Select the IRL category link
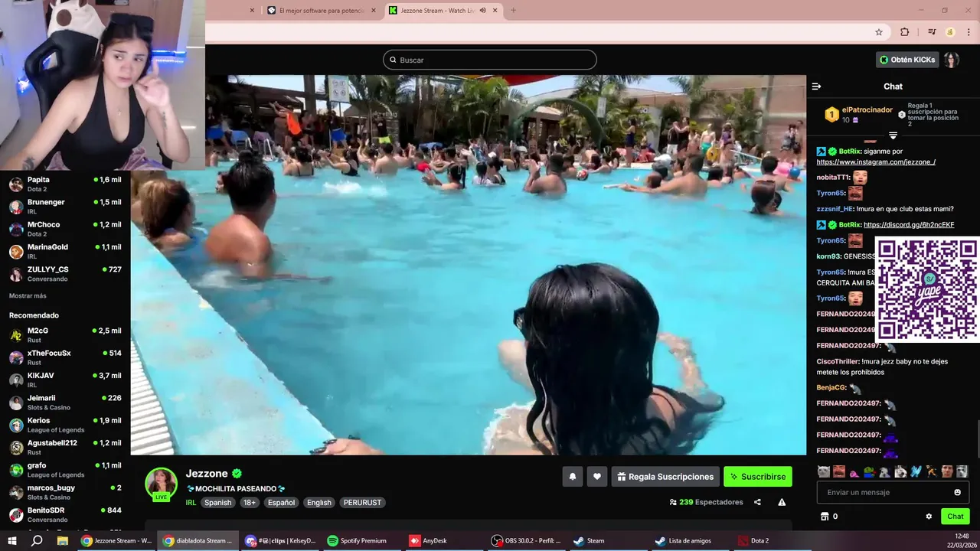980x551 pixels. tap(191, 503)
